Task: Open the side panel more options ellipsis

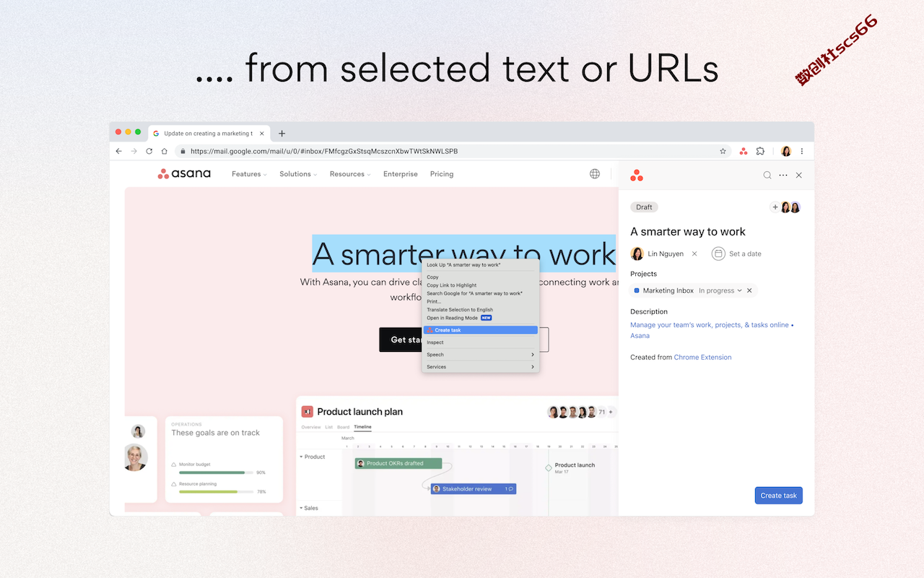Action: point(783,175)
